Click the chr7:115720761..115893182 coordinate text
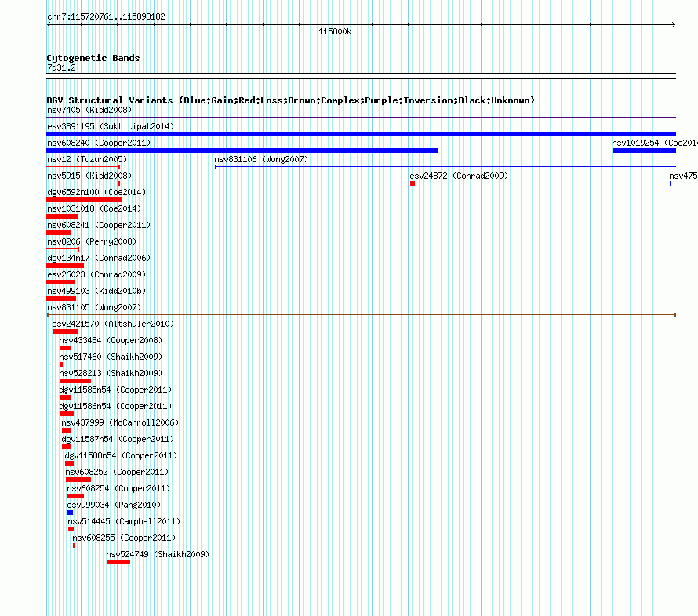The height and width of the screenshot is (616, 698). click(106, 16)
